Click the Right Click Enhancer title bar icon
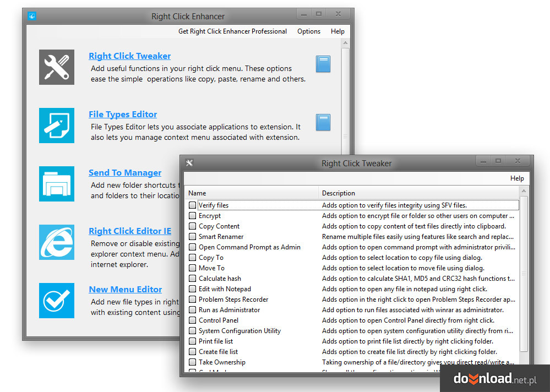Viewport: 550px width, 392px height. tap(32, 16)
